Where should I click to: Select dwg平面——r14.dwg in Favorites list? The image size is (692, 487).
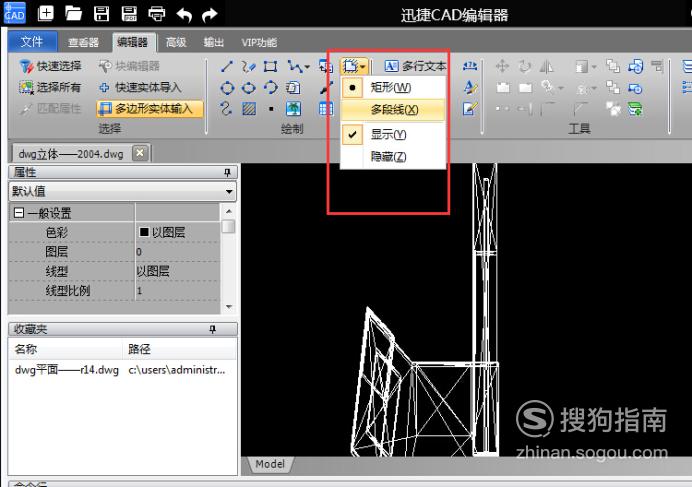click(x=66, y=370)
